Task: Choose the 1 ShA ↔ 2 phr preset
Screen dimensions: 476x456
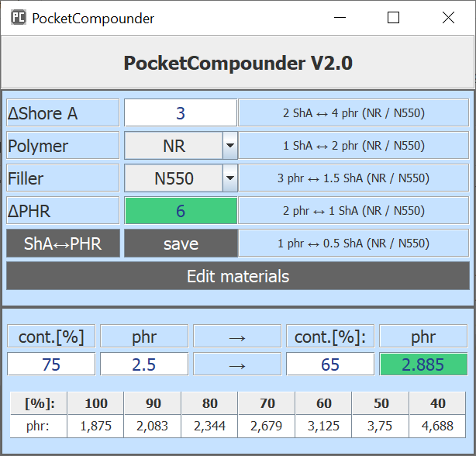Action: [x=353, y=146]
